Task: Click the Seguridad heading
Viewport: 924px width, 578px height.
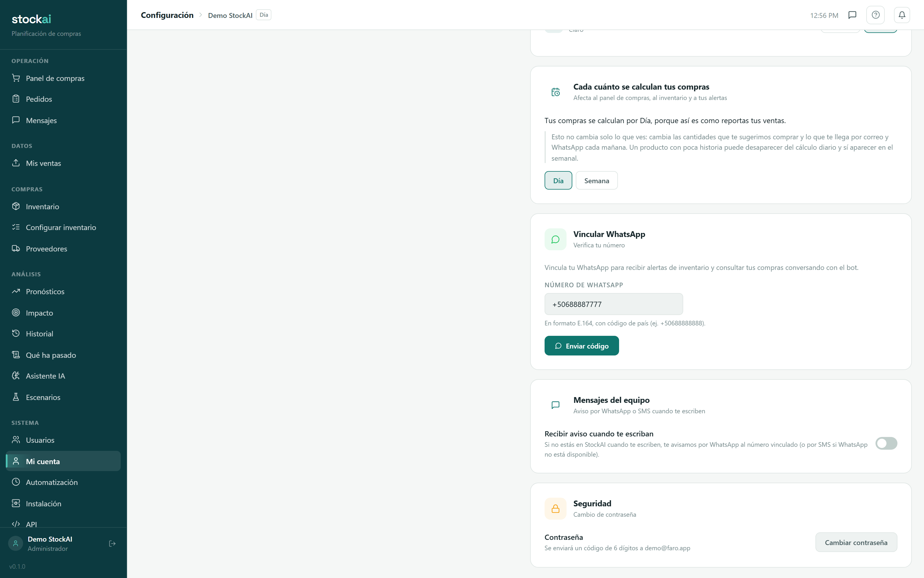Action: 592,503
